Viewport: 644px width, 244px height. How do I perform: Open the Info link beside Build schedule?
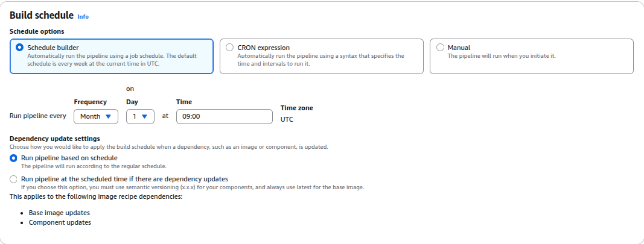(83, 17)
